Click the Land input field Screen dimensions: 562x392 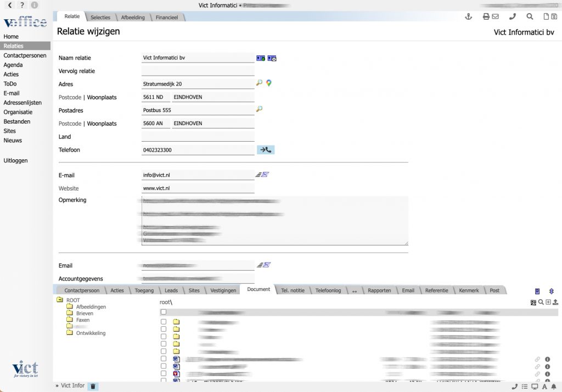198,137
